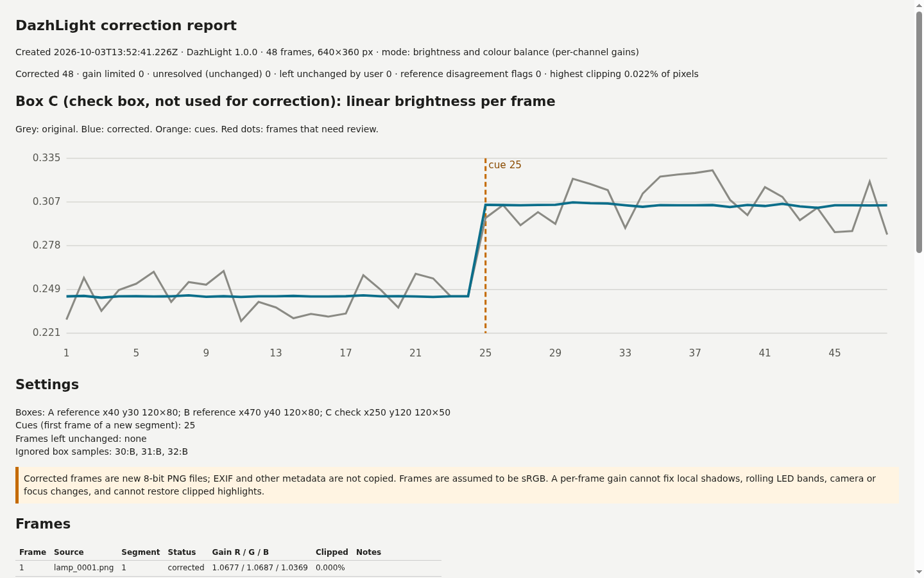924x578 pixels.
Task: Click the gain value "1.0677 / 1.0687 / 1.0369"
Action: [260, 568]
